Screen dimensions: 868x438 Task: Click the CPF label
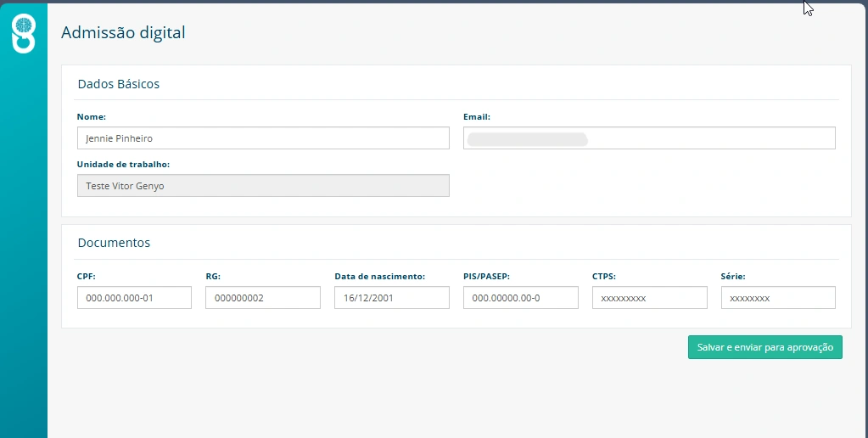(87, 276)
